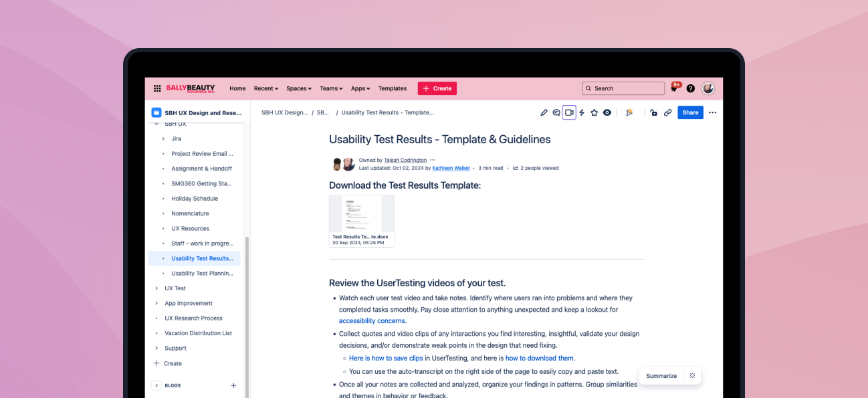Open the page comments icon
The image size is (868, 398).
point(556,112)
